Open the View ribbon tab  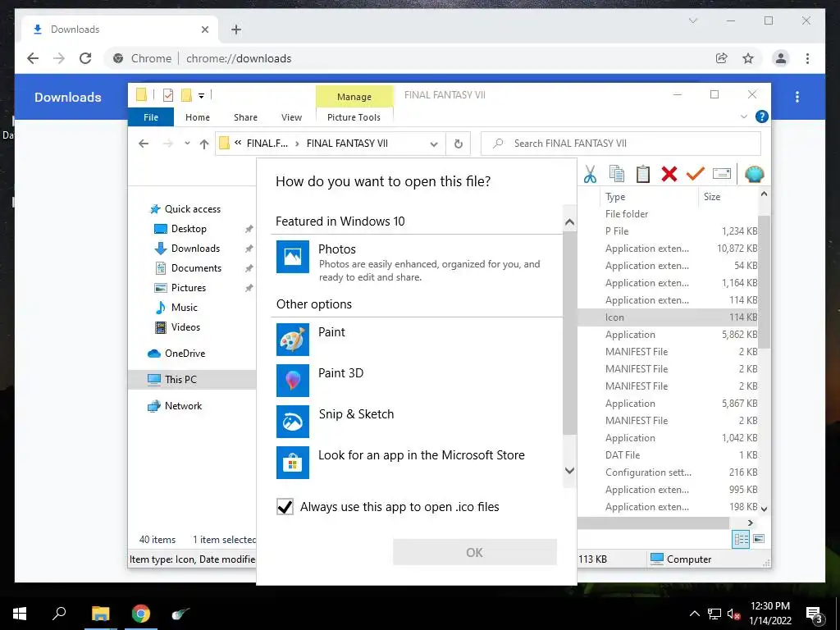pos(291,117)
